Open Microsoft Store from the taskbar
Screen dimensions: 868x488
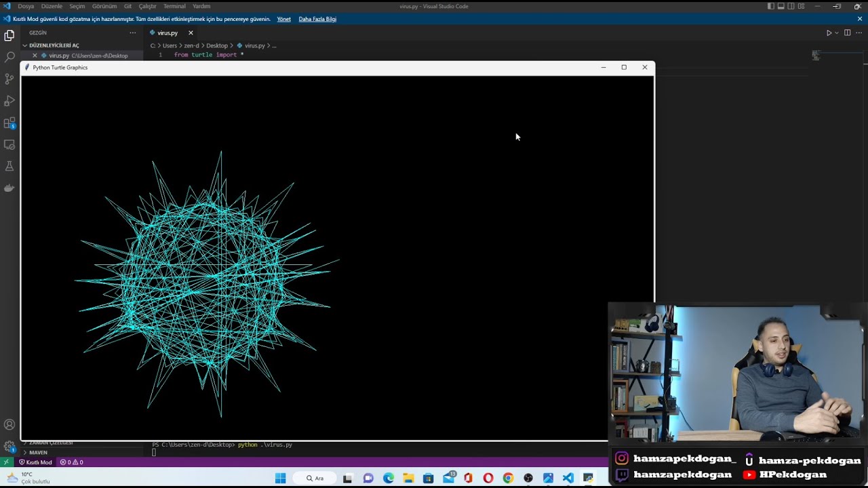click(428, 478)
